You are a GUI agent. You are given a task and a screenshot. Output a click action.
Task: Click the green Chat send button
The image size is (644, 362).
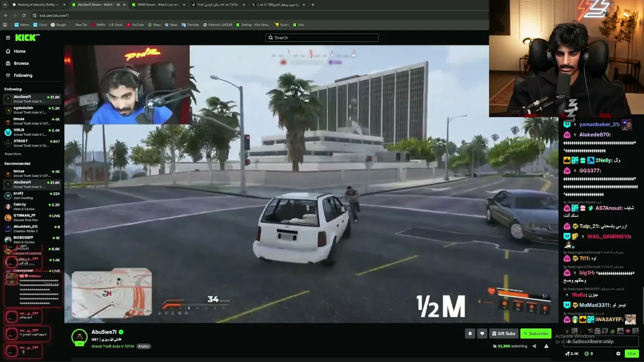click(x=631, y=353)
